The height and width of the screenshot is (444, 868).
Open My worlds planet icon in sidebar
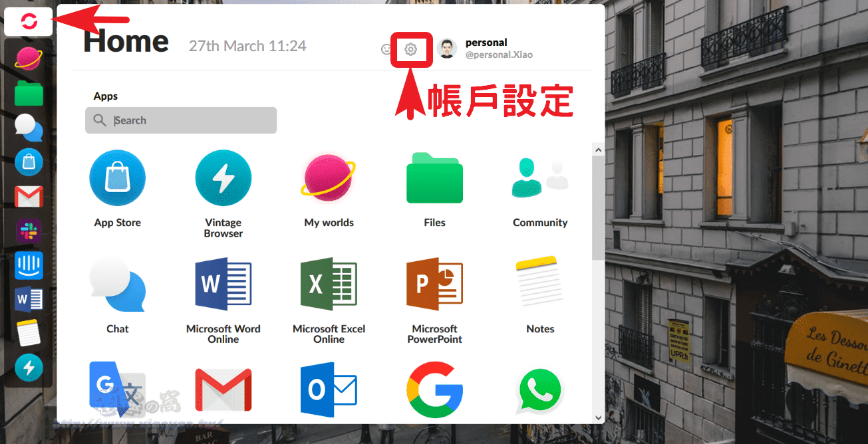point(29,59)
